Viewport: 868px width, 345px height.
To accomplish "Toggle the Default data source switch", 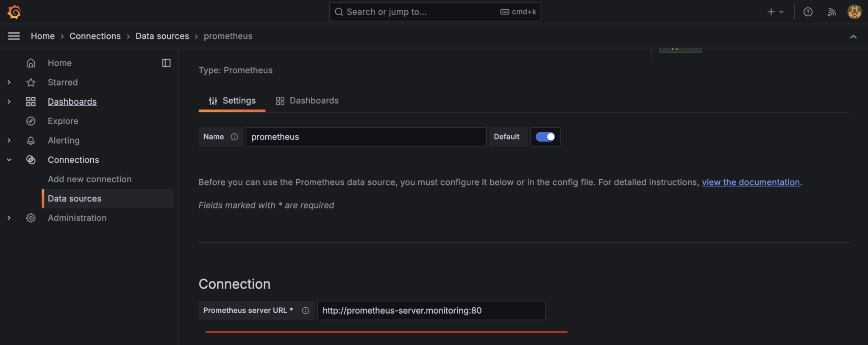I will 545,137.
